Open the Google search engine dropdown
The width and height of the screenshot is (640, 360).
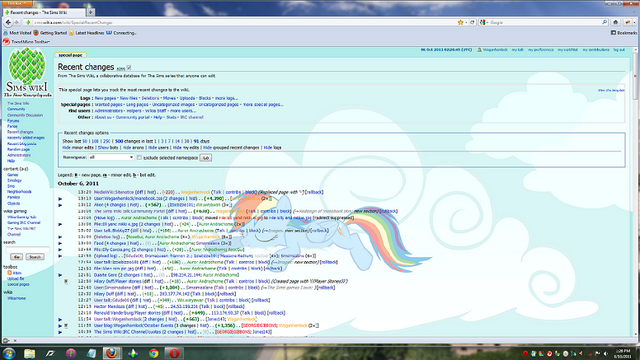click(484, 22)
